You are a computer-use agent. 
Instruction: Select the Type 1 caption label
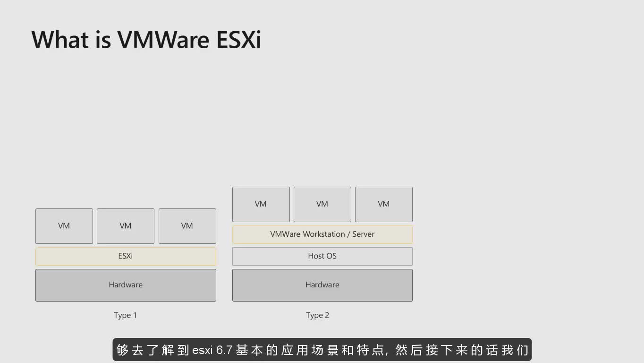coord(125,315)
